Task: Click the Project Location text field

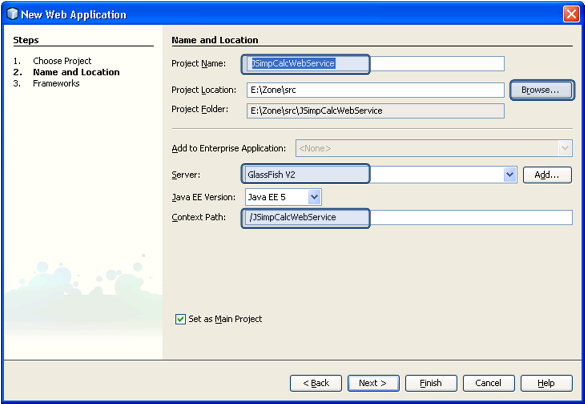Action: click(x=375, y=90)
